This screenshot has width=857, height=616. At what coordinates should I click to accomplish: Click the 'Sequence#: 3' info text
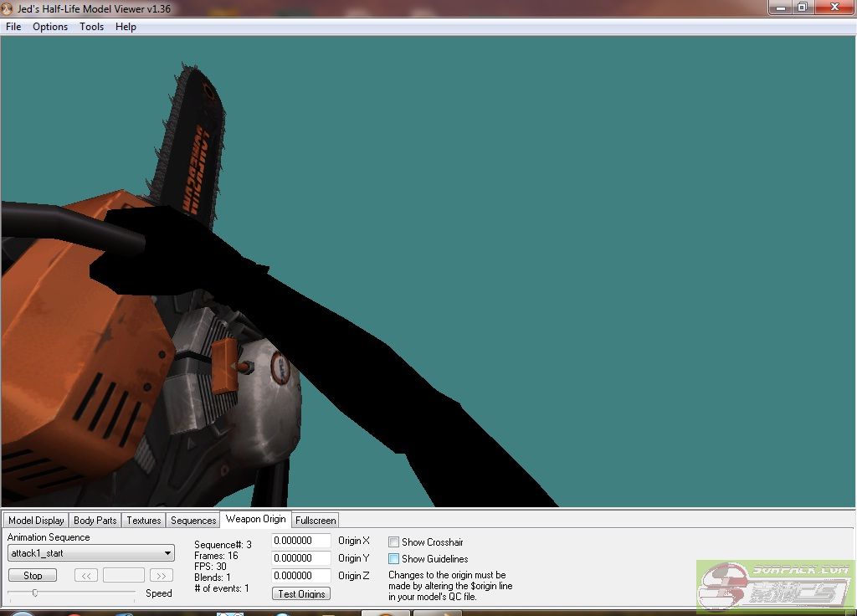[223, 545]
